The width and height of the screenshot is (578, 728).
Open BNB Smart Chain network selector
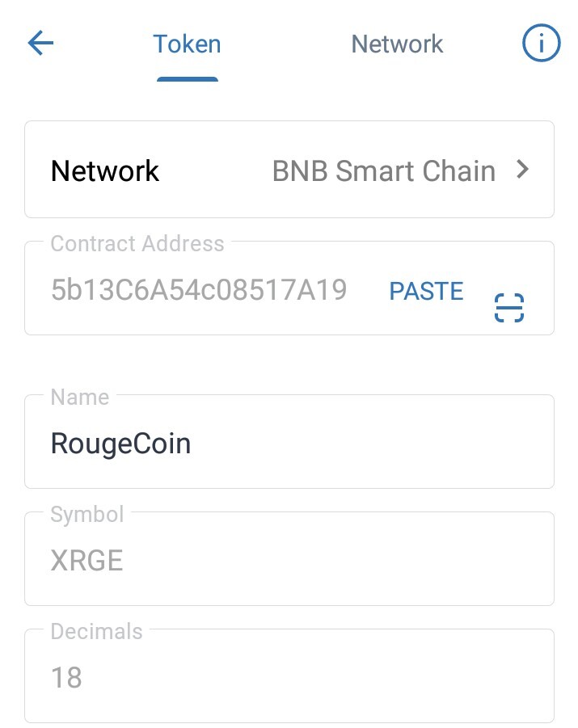point(384,170)
